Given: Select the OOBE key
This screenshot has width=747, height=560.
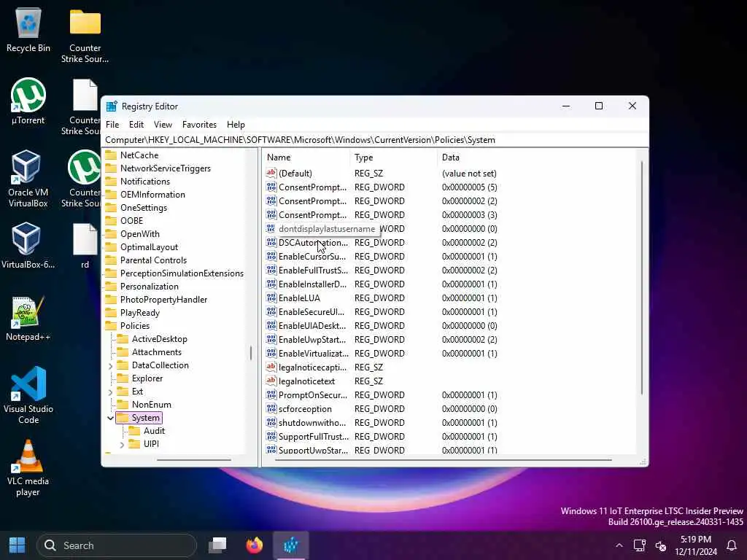Looking at the screenshot, I should (x=131, y=220).
